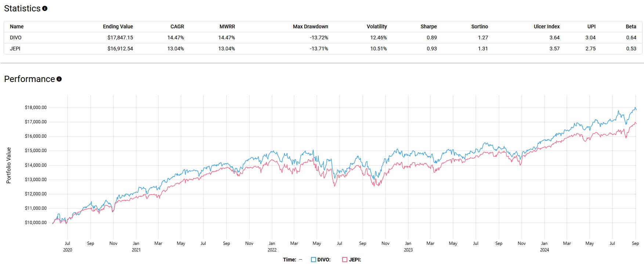Click the JEPI legend label text
644x264 pixels.
[x=355, y=260]
